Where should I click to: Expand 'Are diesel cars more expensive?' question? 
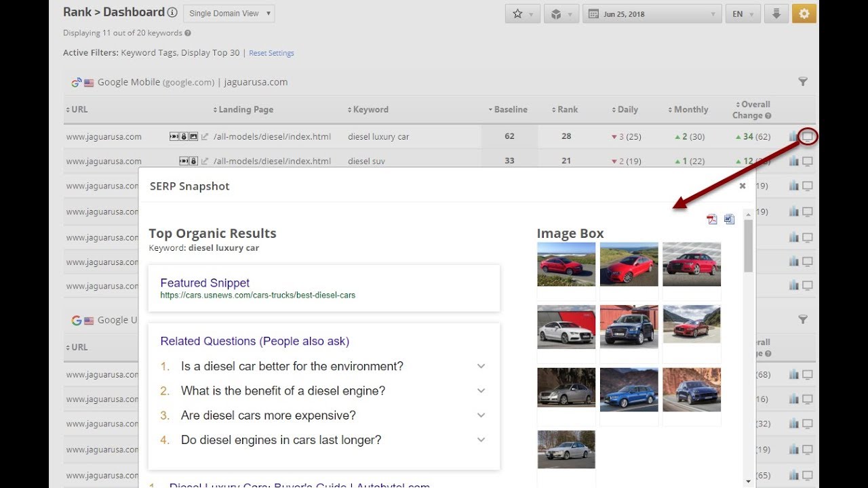pos(481,415)
